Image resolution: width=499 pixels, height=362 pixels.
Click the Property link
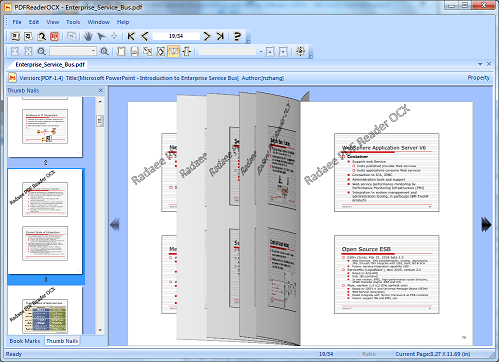479,78
